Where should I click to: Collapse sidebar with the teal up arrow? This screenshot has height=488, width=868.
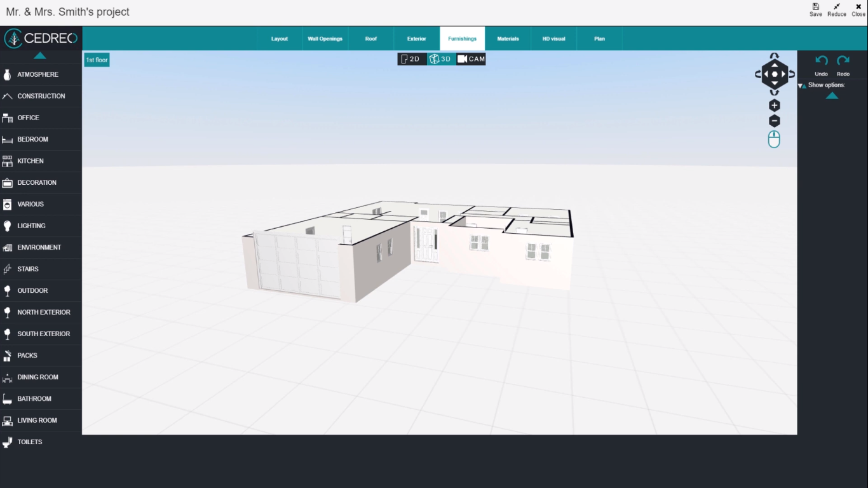tap(40, 56)
